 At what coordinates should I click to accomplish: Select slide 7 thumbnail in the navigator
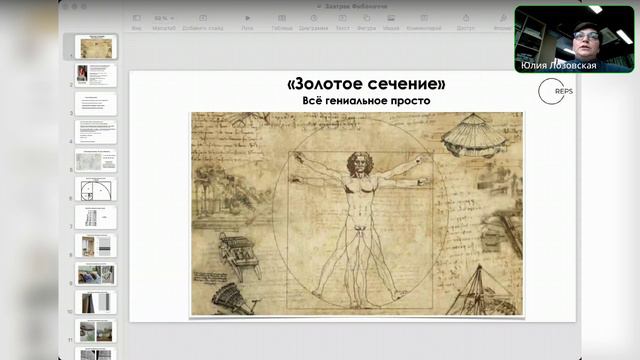tap(96, 217)
